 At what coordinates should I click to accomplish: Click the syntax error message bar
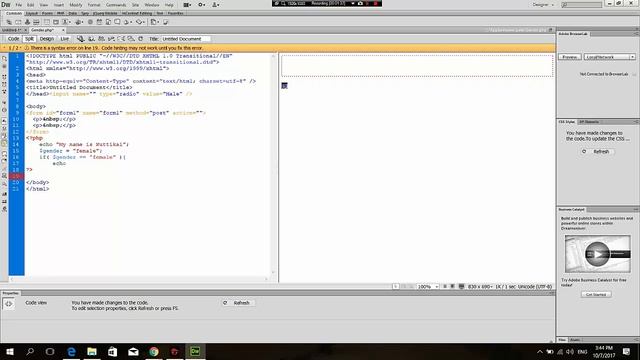tap(278, 48)
